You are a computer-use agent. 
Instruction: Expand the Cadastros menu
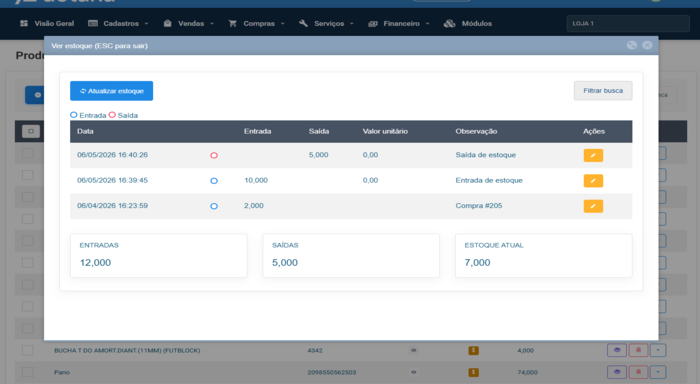point(118,23)
